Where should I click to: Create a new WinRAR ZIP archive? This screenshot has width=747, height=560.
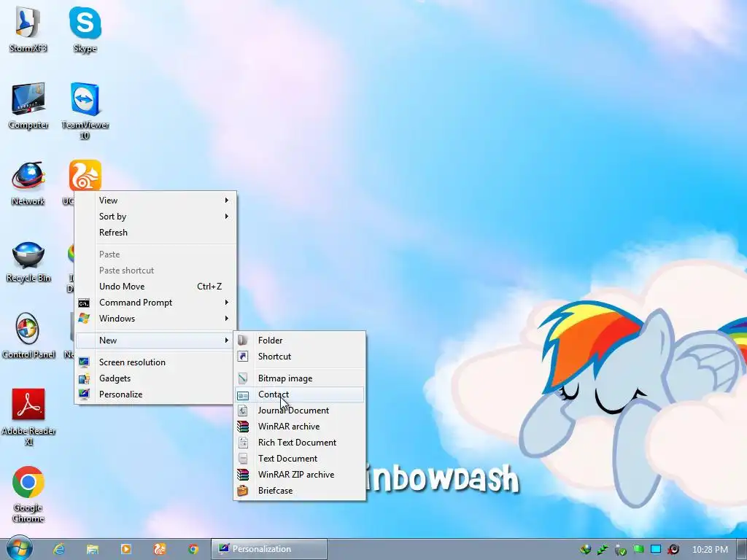click(300, 474)
